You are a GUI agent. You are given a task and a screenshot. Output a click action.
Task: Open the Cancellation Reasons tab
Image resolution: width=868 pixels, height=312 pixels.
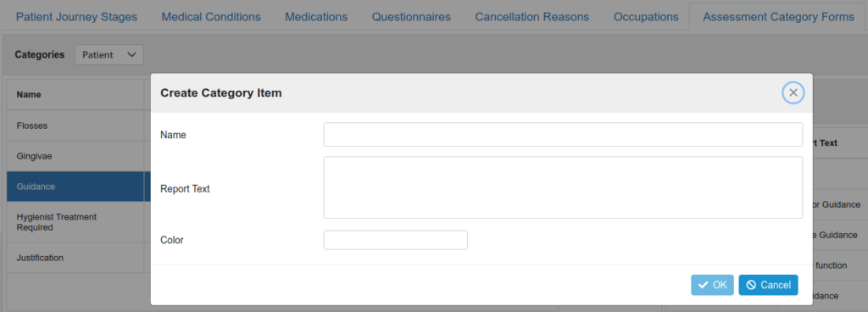[x=532, y=17]
